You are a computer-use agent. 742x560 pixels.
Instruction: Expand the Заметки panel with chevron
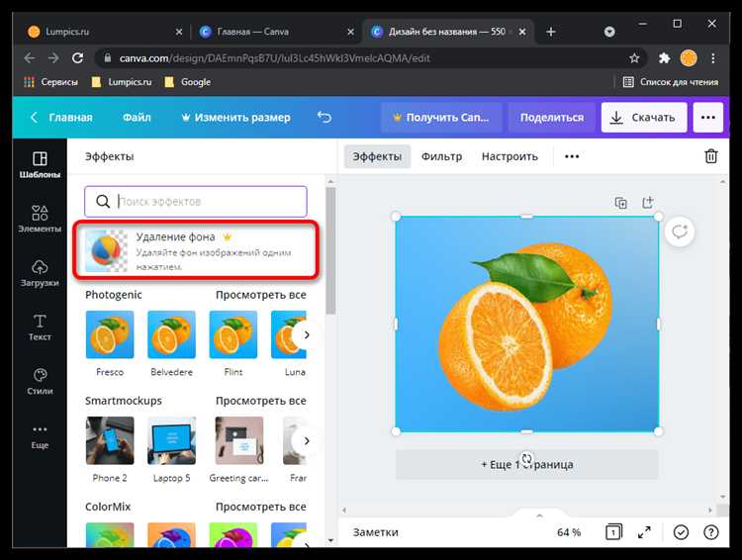(539, 515)
